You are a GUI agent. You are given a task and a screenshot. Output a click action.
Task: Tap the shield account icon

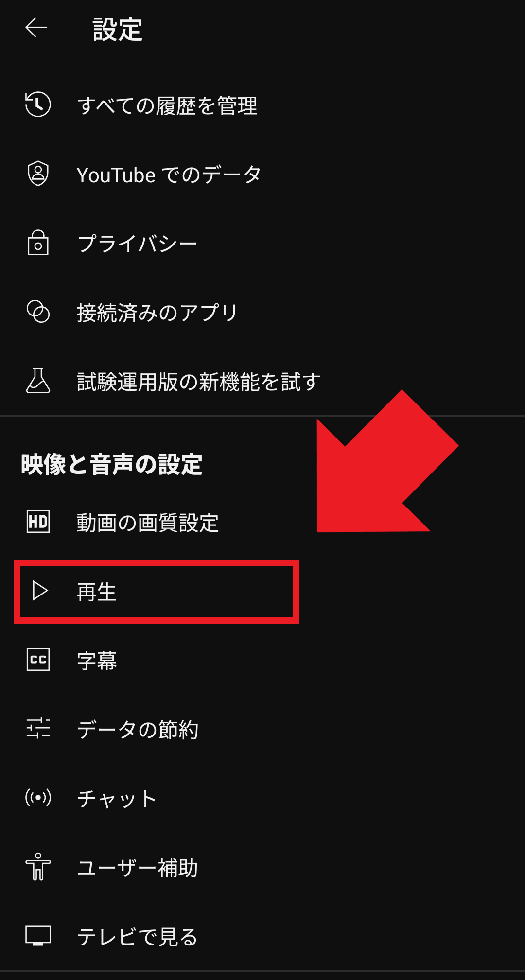coord(38,174)
